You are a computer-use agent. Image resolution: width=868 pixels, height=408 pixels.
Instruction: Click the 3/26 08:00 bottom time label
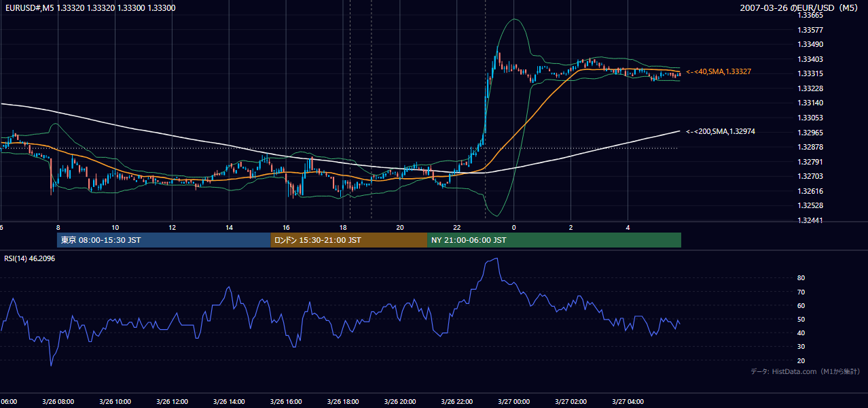coord(58,402)
